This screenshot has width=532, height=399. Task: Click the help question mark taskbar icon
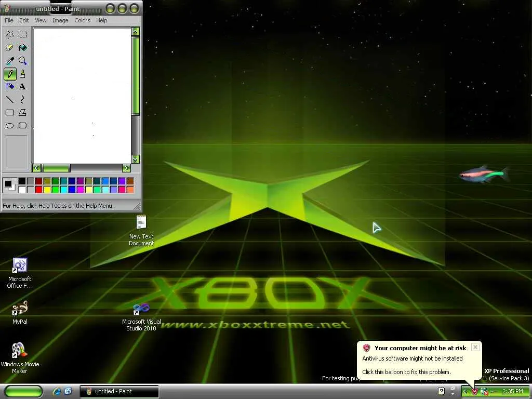pyautogui.click(x=441, y=391)
